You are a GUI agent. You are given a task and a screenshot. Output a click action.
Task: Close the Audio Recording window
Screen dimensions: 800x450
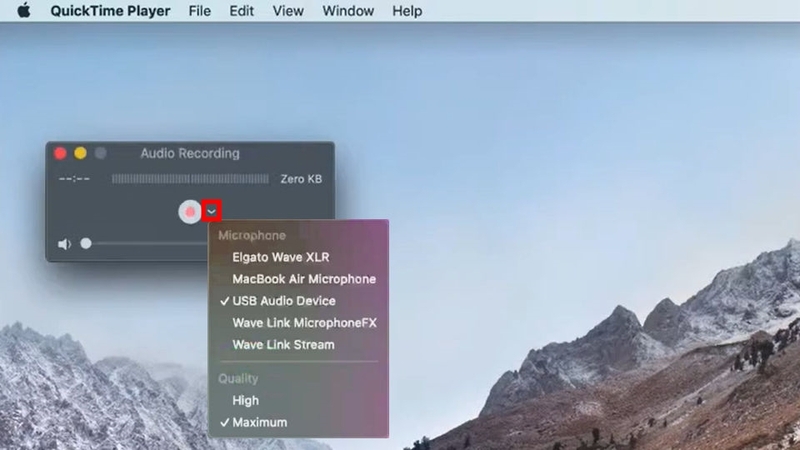coord(60,153)
